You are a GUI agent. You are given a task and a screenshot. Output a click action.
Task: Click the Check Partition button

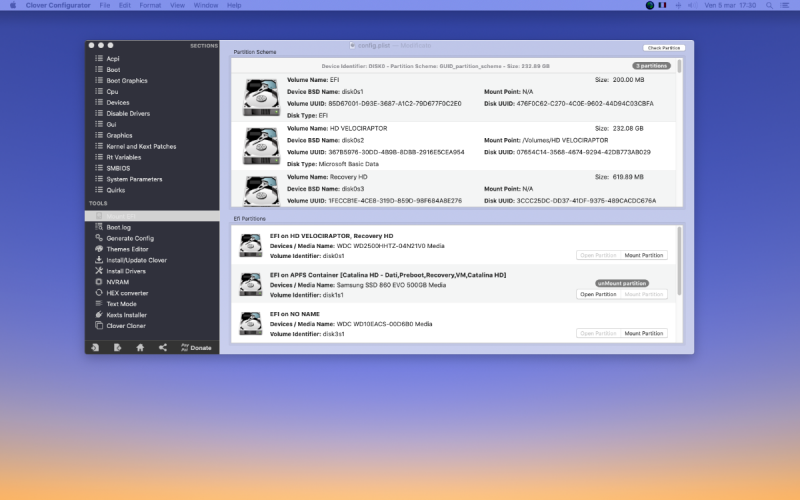tap(664, 48)
